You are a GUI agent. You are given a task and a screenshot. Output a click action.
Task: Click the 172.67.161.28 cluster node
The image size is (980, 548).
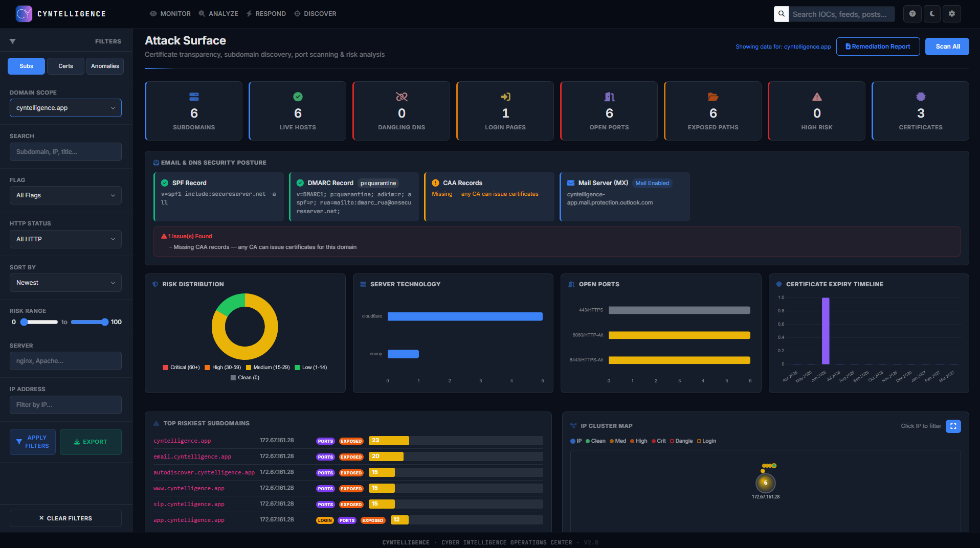click(766, 483)
